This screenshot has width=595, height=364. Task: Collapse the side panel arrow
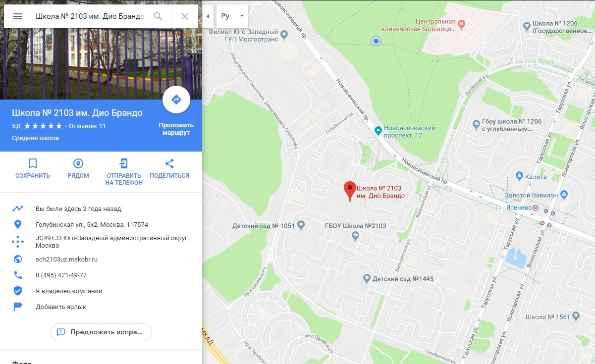coord(208,16)
